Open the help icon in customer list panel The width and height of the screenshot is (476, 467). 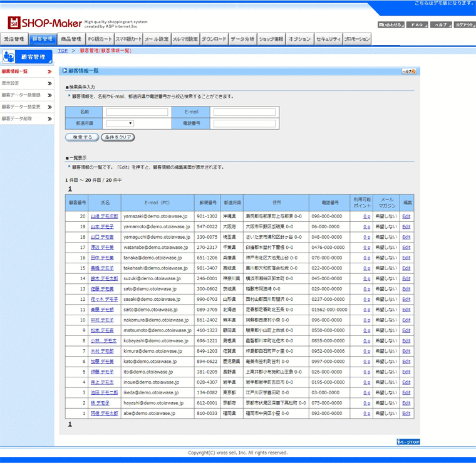(408, 71)
